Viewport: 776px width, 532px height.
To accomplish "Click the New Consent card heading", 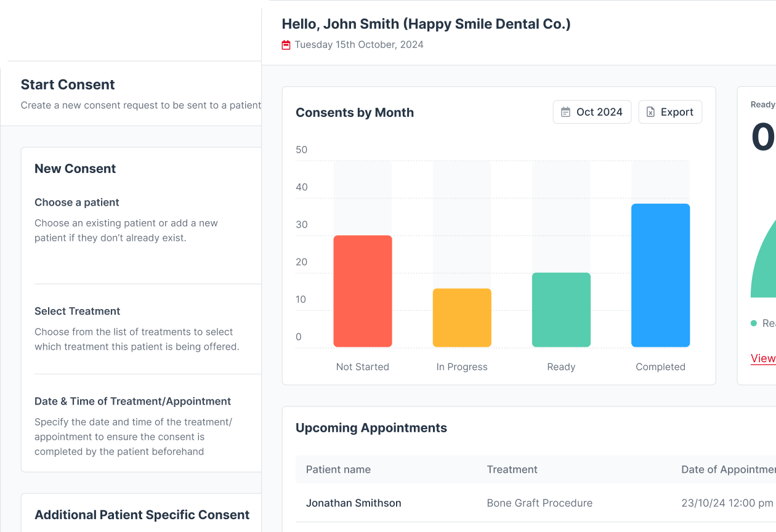I will 75,169.
